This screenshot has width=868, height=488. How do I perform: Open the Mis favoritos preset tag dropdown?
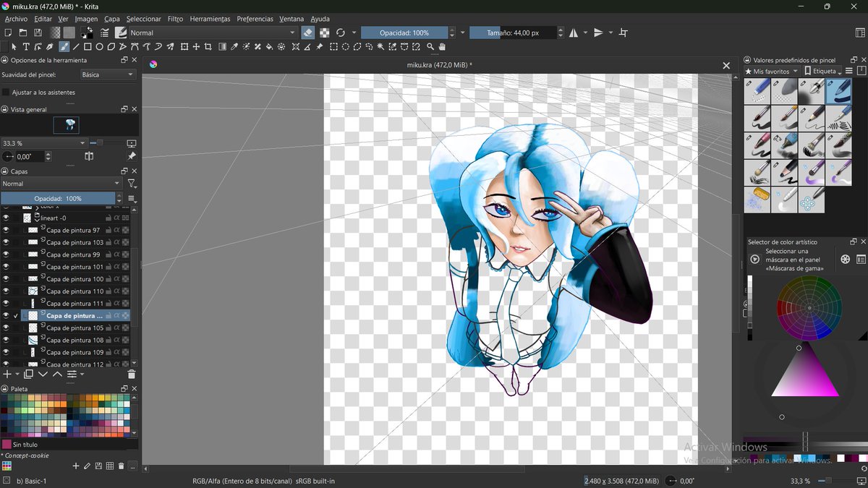(x=772, y=72)
